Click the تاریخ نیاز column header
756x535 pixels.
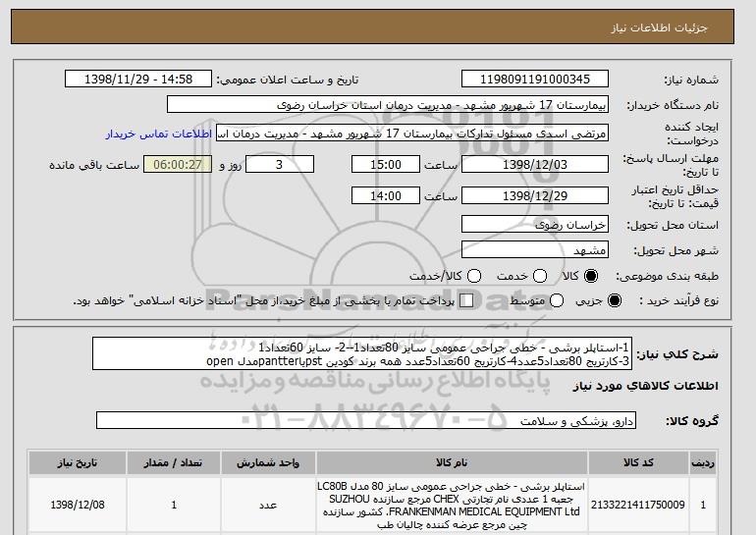click(78, 462)
